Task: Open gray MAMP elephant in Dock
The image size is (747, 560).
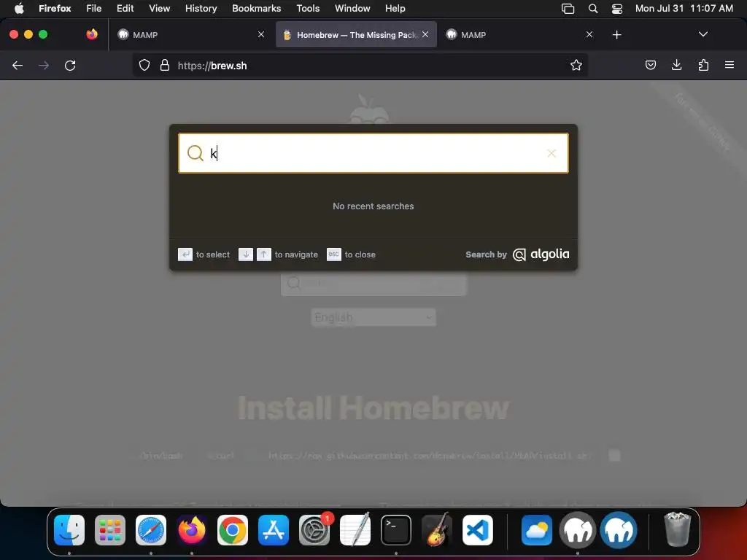Action: click(578, 530)
